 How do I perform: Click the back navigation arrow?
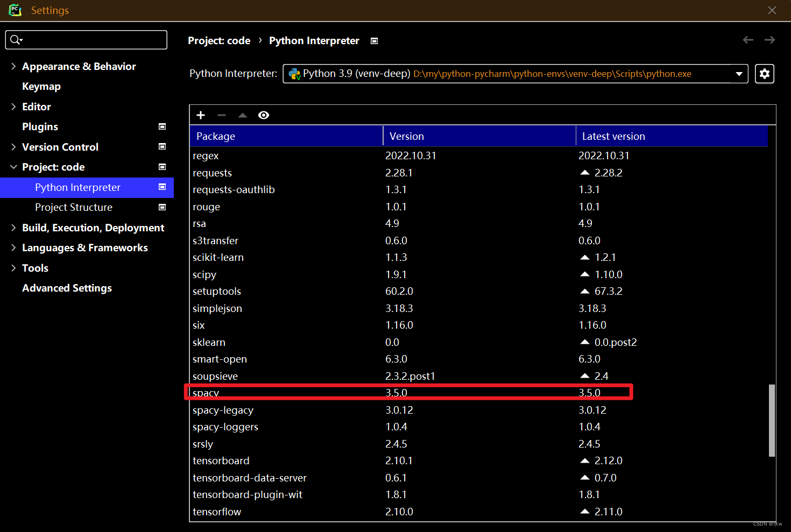tap(748, 40)
